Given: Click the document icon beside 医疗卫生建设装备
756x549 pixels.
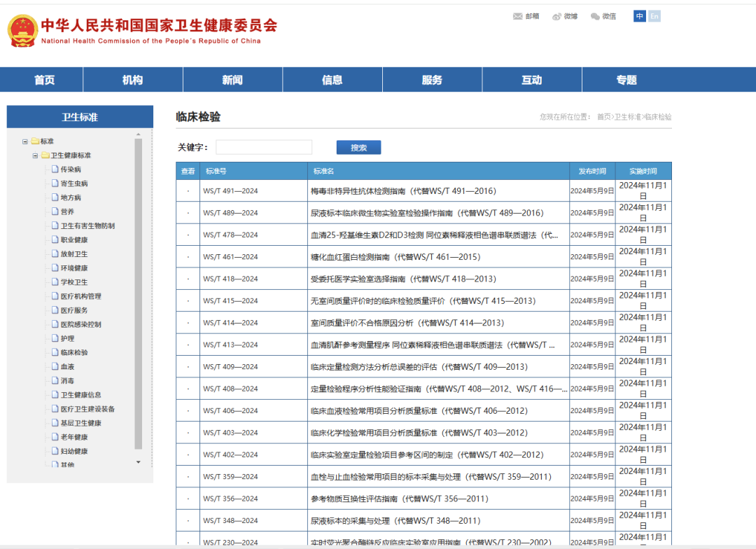Looking at the screenshot, I should [55, 409].
